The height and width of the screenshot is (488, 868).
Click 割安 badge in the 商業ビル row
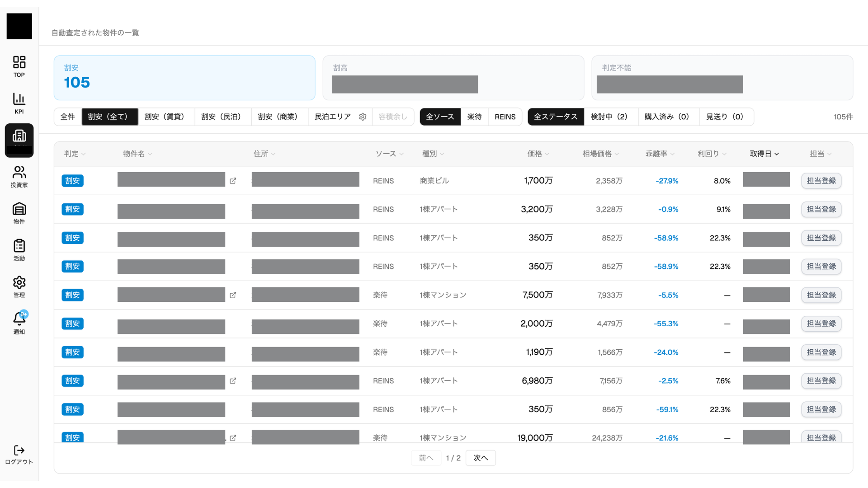(x=72, y=181)
